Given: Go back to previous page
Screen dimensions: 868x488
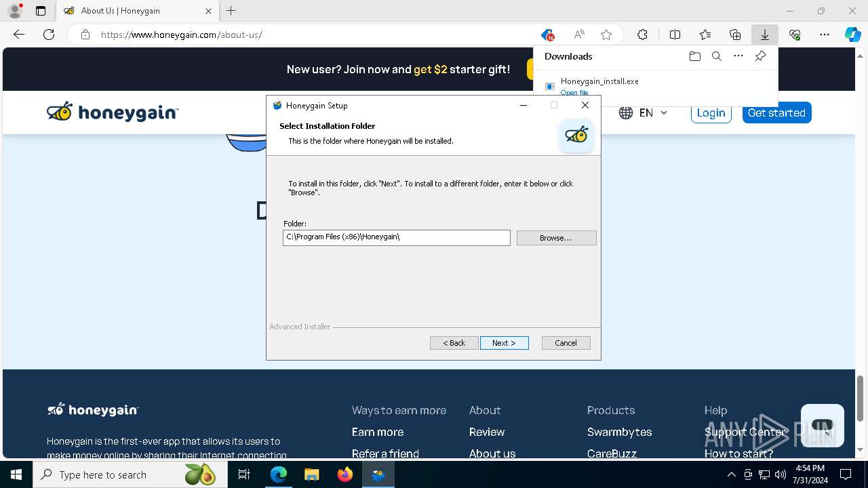Looking at the screenshot, I should tap(19, 35).
